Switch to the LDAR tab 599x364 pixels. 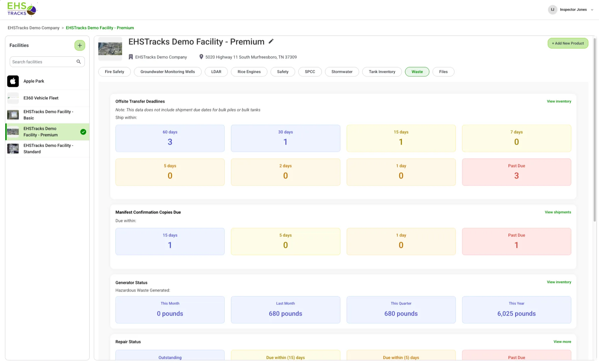(x=216, y=72)
